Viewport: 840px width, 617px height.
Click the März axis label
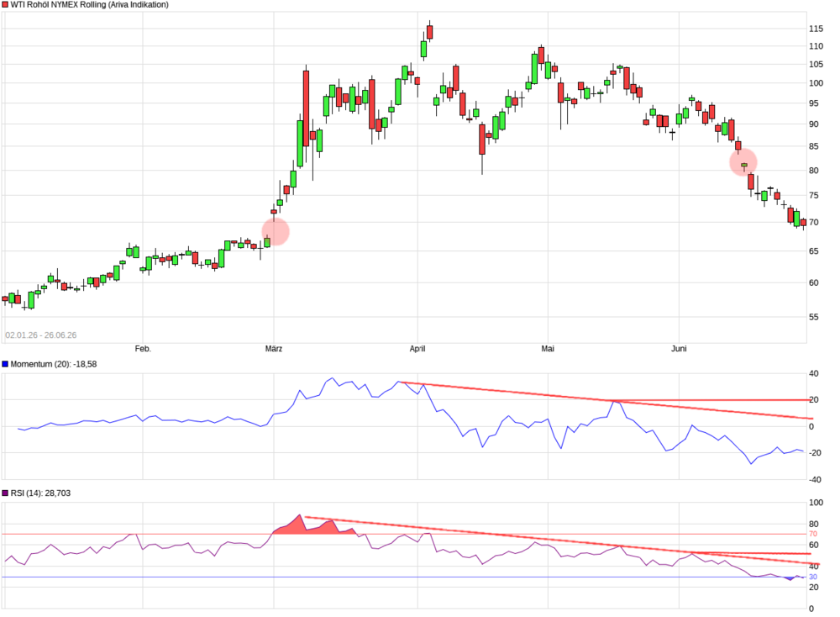pos(274,349)
